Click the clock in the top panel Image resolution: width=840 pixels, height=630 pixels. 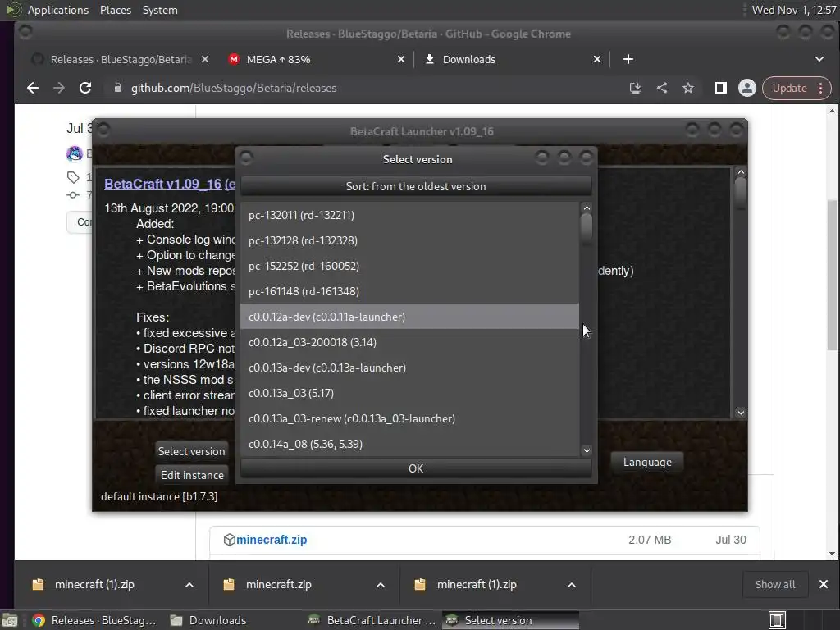click(x=794, y=10)
